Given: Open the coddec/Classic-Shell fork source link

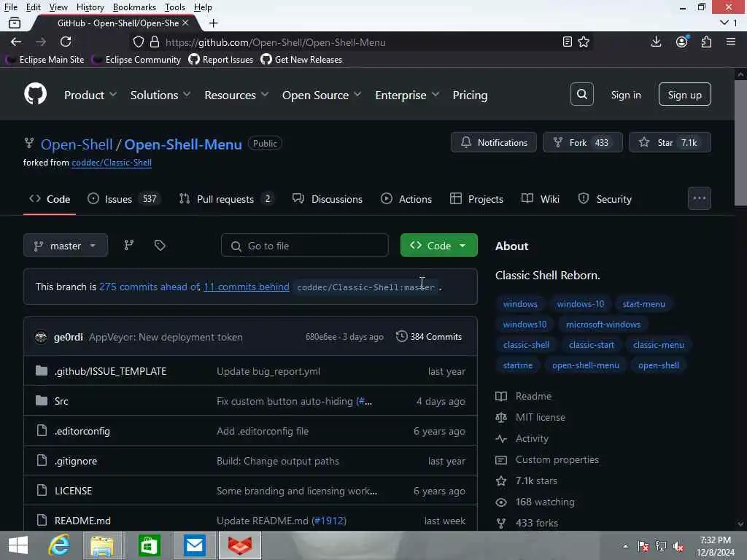Looking at the screenshot, I should pyautogui.click(x=112, y=163).
